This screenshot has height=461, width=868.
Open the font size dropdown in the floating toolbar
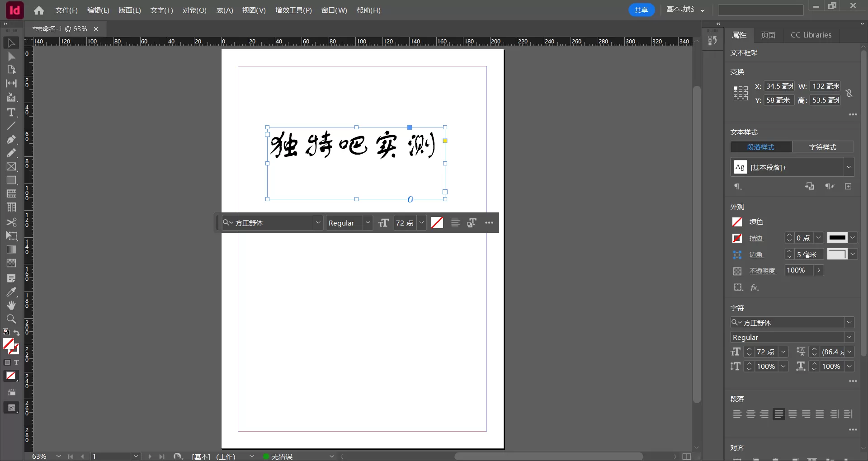(x=421, y=222)
